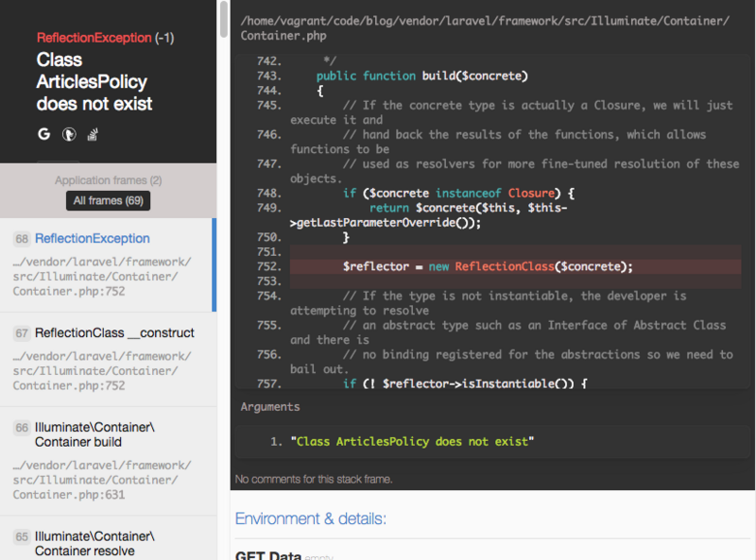Image resolution: width=756 pixels, height=560 pixels.
Task: Switch to Application frames (2) filter
Action: (108, 180)
